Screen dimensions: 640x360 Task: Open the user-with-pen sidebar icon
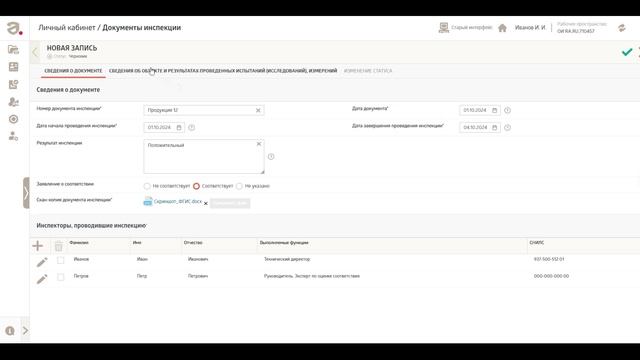click(13, 102)
